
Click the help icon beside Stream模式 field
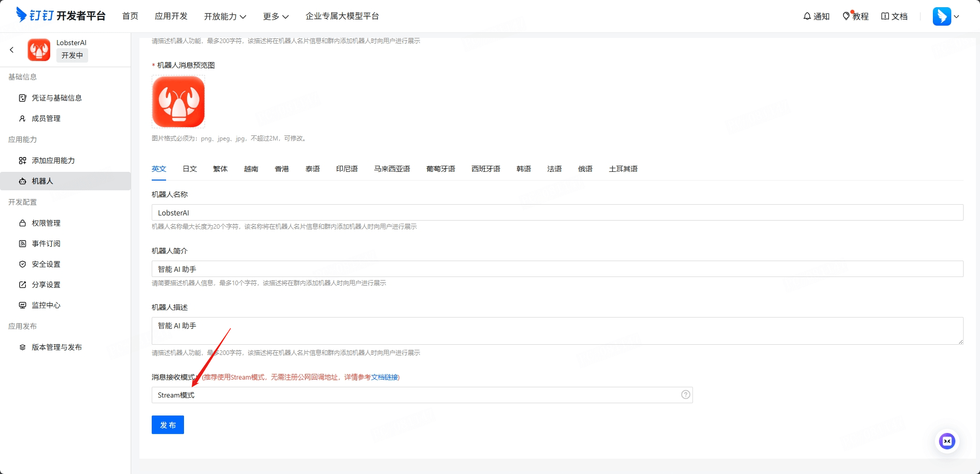tap(685, 394)
